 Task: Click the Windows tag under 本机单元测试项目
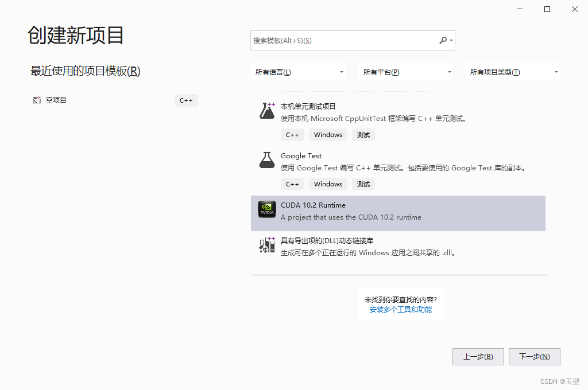click(x=328, y=134)
